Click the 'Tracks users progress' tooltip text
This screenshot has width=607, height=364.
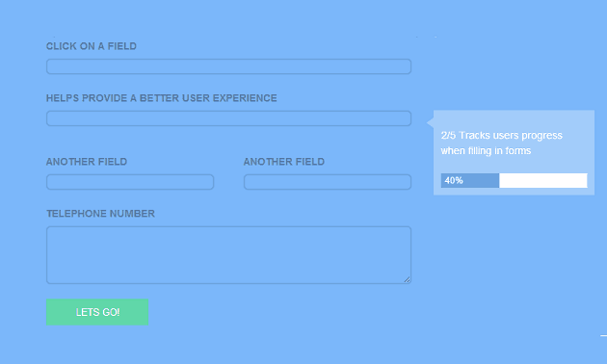click(511, 136)
